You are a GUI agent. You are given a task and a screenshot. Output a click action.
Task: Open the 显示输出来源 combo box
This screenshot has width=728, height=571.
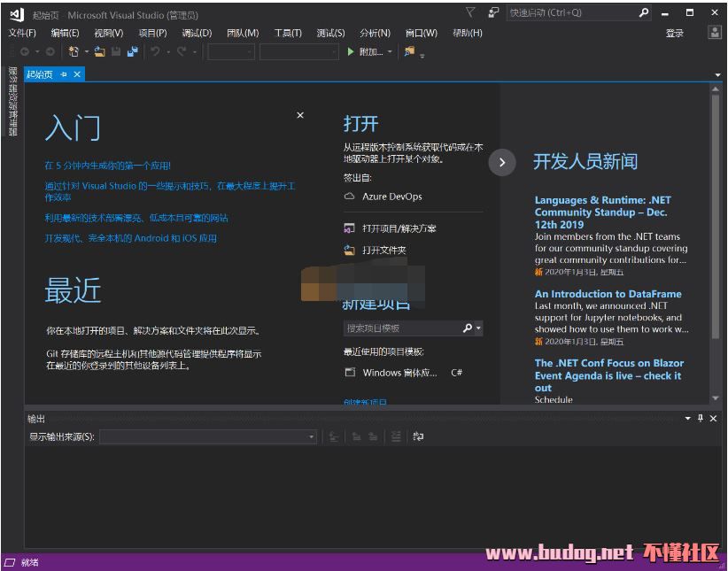coord(208,436)
